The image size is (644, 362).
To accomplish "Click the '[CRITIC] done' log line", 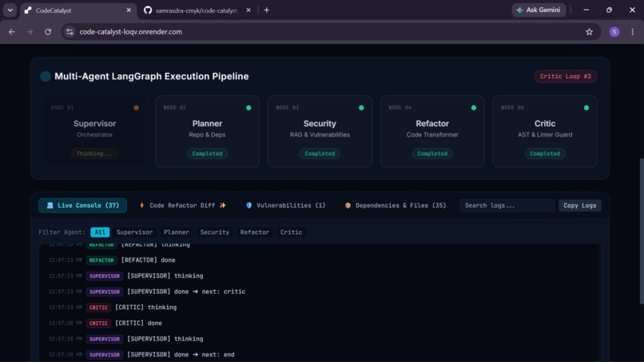I will tap(138, 324).
